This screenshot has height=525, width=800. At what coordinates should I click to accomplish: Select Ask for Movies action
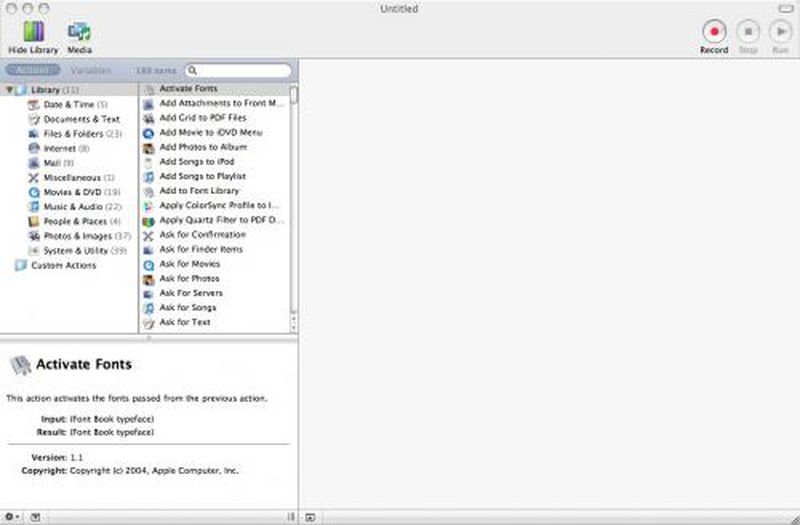(x=214, y=264)
